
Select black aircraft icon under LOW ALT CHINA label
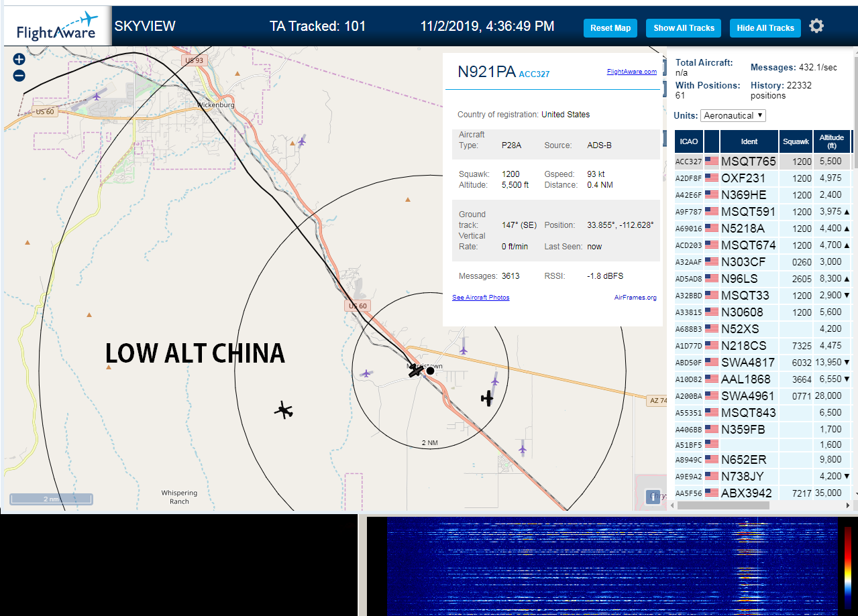point(284,410)
